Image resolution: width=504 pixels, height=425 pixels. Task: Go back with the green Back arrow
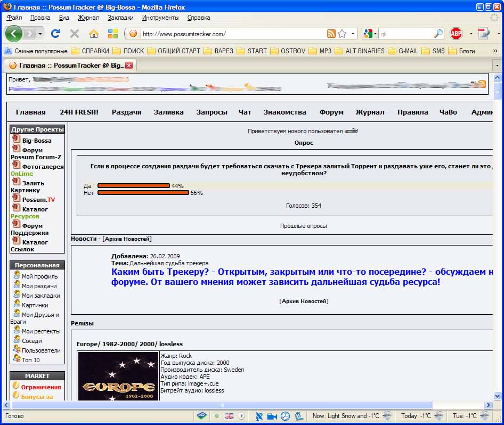(13, 34)
